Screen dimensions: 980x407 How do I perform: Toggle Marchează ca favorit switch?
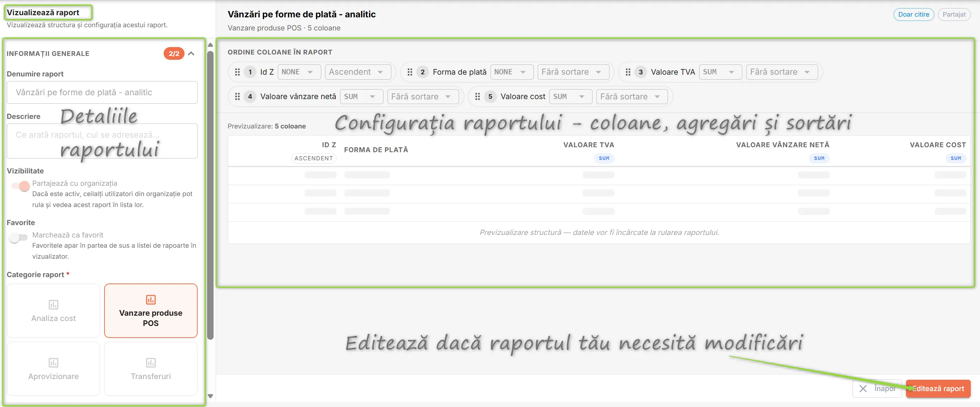(18, 237)
